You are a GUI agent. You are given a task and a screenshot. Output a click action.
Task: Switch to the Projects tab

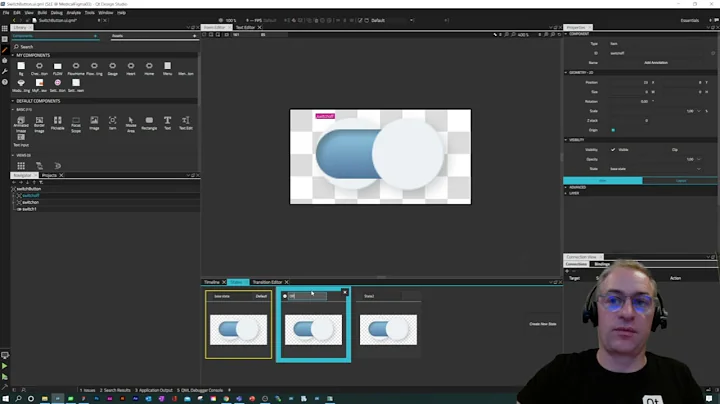(x=49, y=175)
